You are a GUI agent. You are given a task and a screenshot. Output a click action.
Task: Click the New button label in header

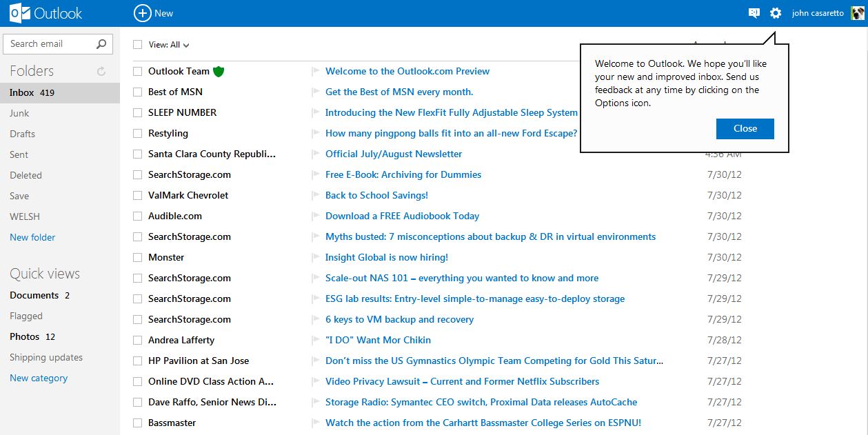coord(164,13)
